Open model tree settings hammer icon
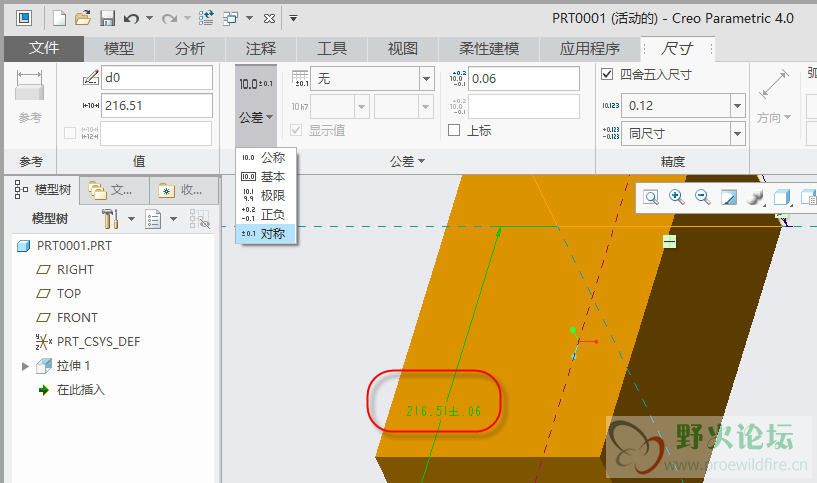817x483 pixels. (110, 219)
